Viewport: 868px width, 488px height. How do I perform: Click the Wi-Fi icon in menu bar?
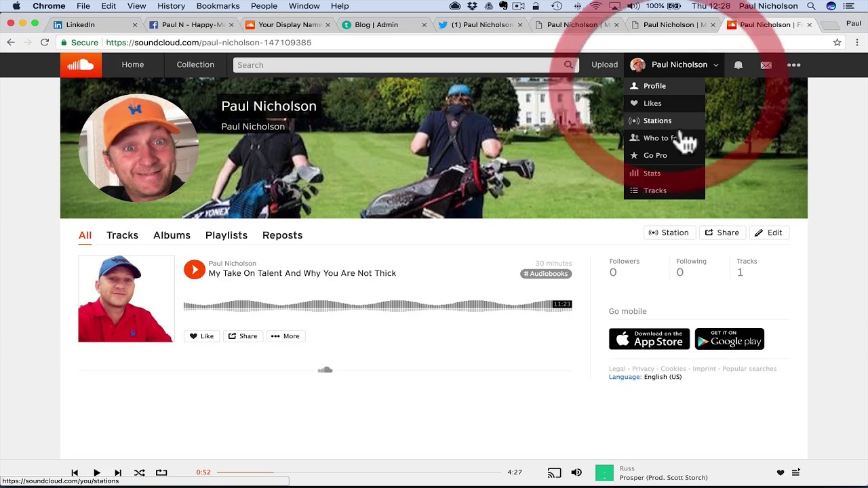(x=595, y=6)
